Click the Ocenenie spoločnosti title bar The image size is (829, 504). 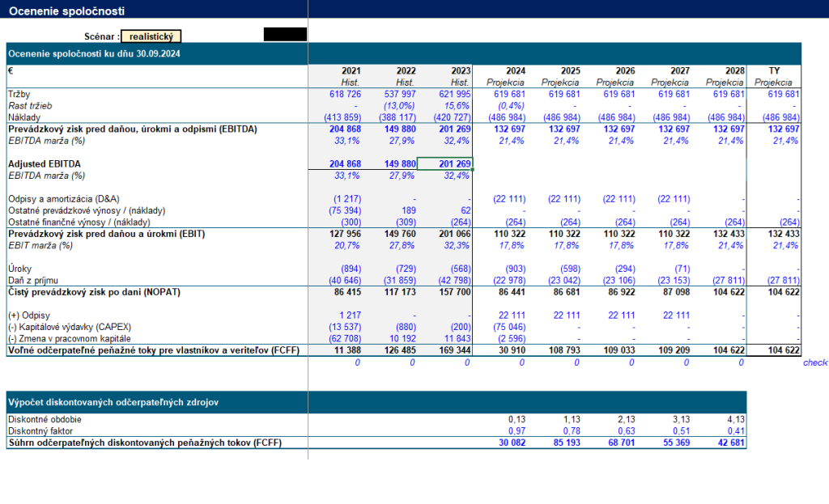coord(414,10)
